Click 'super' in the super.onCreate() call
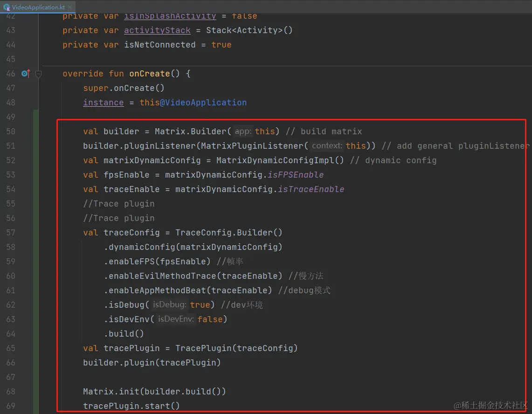Screen dimensions: 532x414 coord(96,88)
